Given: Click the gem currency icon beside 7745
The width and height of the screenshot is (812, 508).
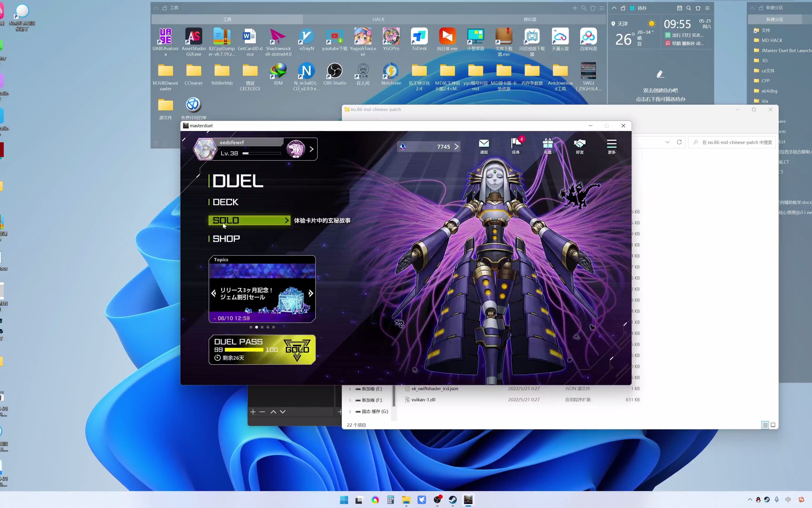Looking at the screenshot, I should pyautogui.click(x=403, y=147).
